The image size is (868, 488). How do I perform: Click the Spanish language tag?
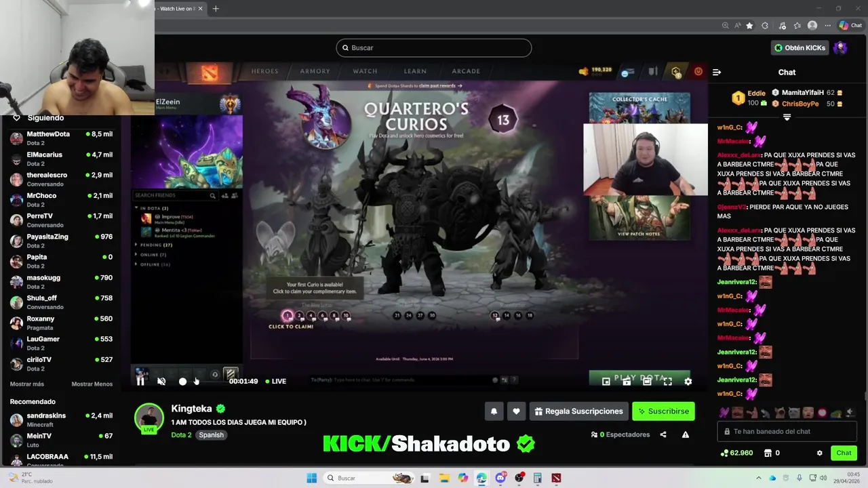[x=211, y=435]
